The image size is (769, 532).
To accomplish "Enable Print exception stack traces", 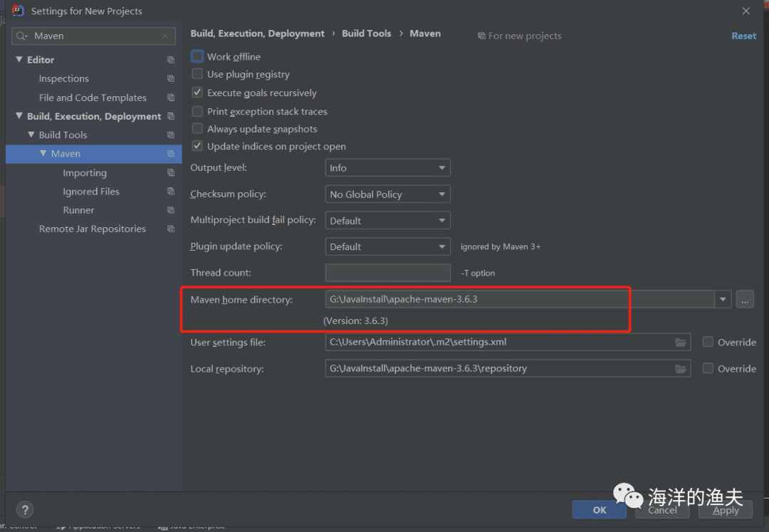I will point(197,111).
